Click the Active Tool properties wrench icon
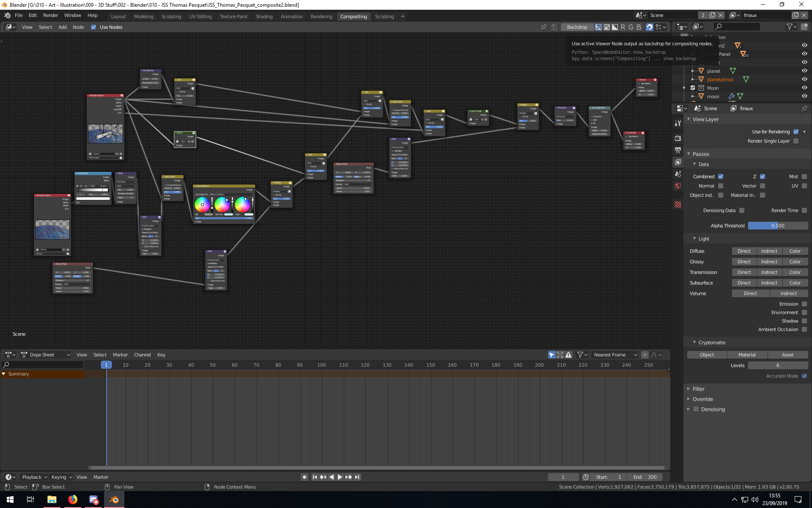812x508 pixels. [678, 123]
